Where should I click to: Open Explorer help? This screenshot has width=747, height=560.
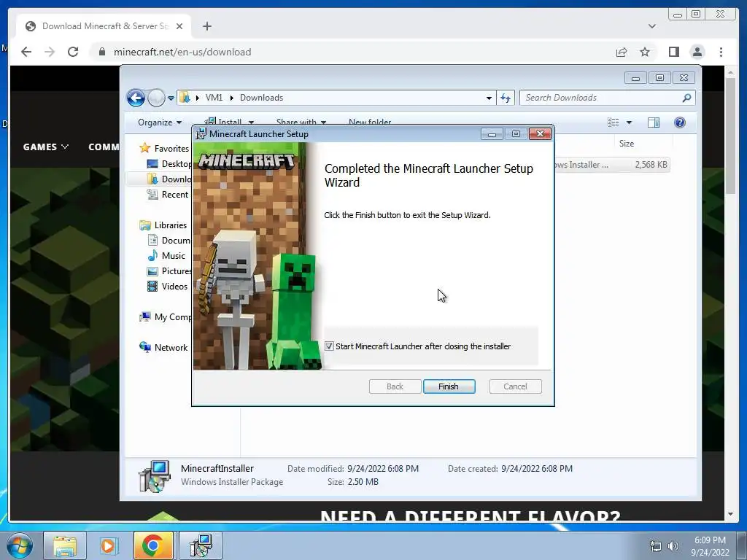click(680, 122)
